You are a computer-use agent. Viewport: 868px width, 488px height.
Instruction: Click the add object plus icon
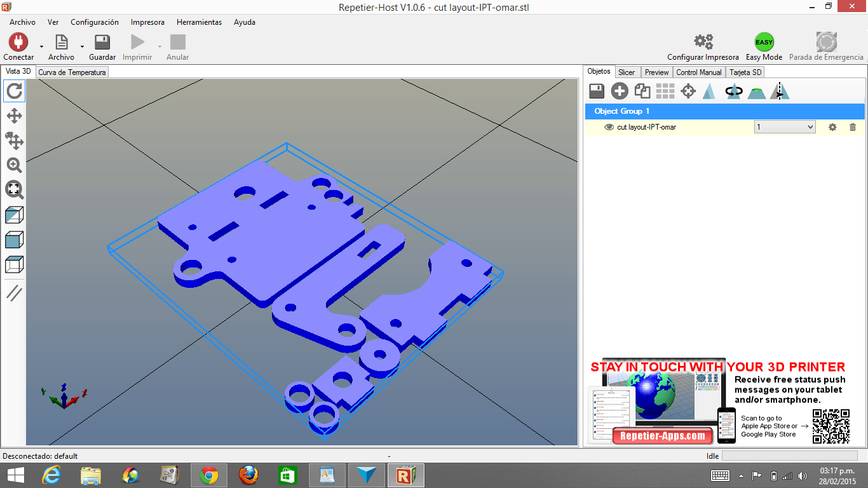620,91
